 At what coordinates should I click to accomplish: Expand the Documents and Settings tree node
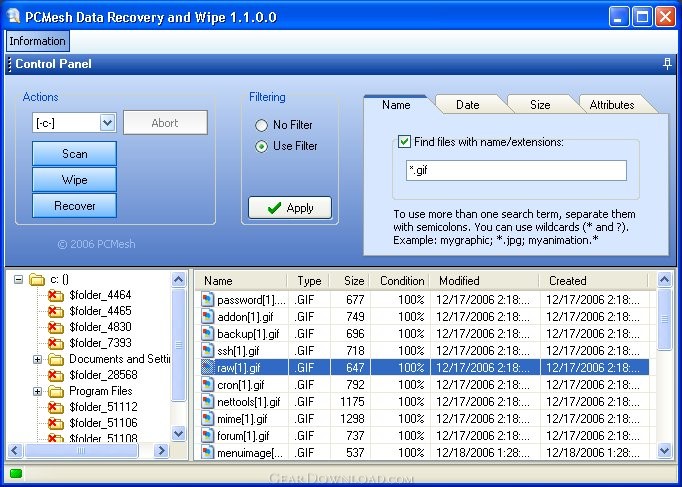[x=38, y=359]
